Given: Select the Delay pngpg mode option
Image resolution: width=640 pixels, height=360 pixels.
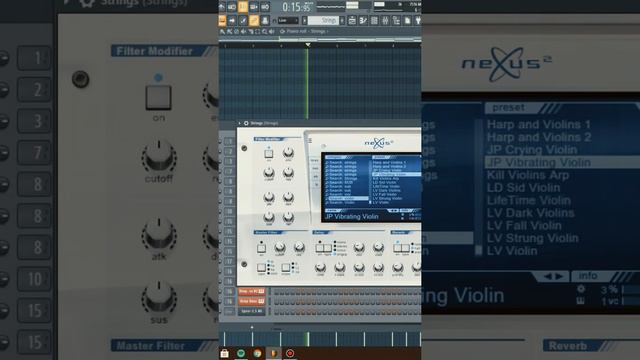Looking at the screenshot, I should (340, 254).
